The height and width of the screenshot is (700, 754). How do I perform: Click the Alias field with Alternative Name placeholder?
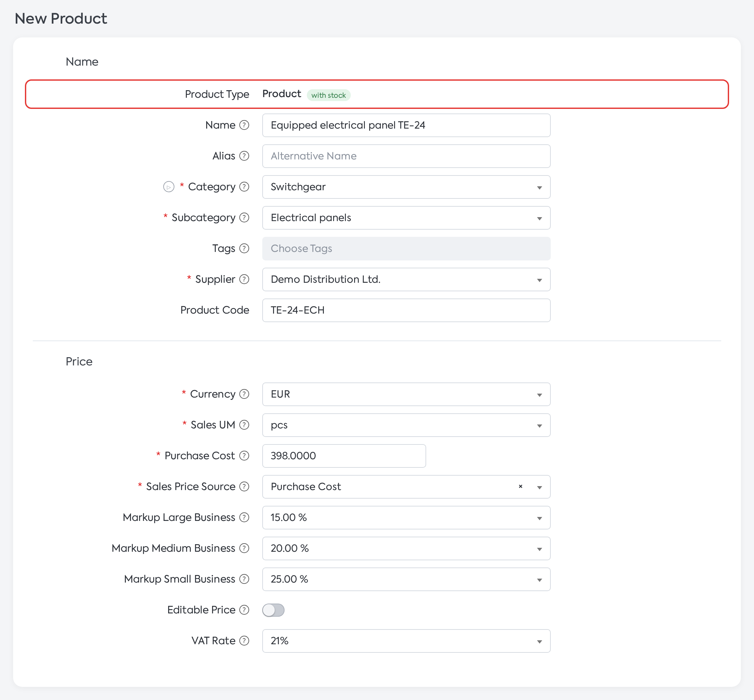click(406, 156)
